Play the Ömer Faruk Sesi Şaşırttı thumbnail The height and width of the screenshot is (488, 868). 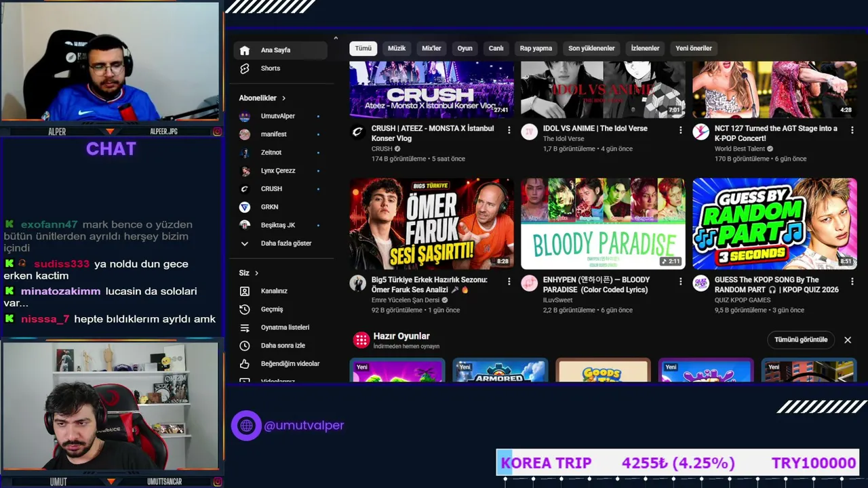click(x=431, y=224)
